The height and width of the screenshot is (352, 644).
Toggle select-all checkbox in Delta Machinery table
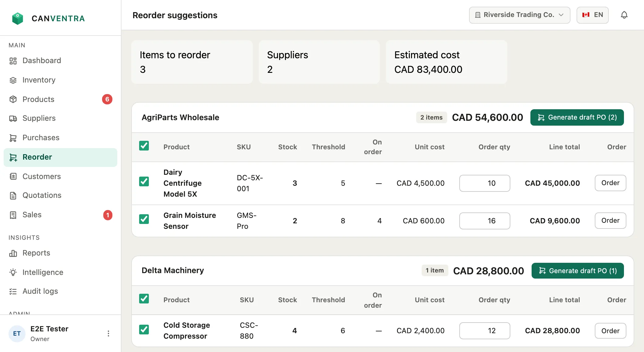[x=144, y=299]
